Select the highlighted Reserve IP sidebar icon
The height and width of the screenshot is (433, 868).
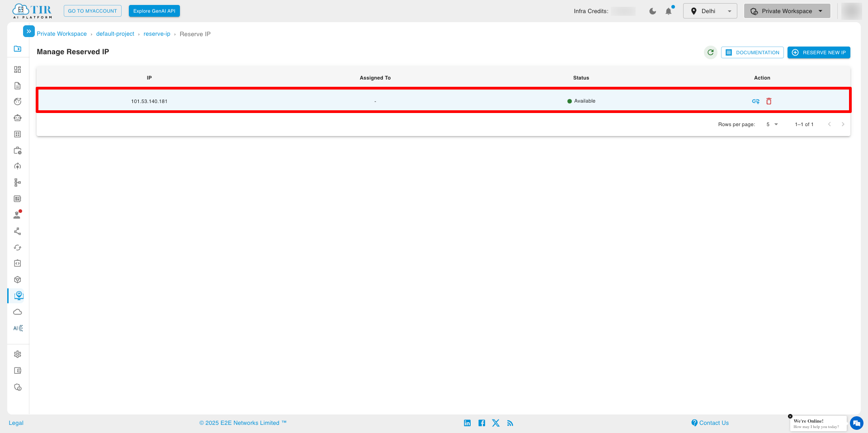[19, 295]
